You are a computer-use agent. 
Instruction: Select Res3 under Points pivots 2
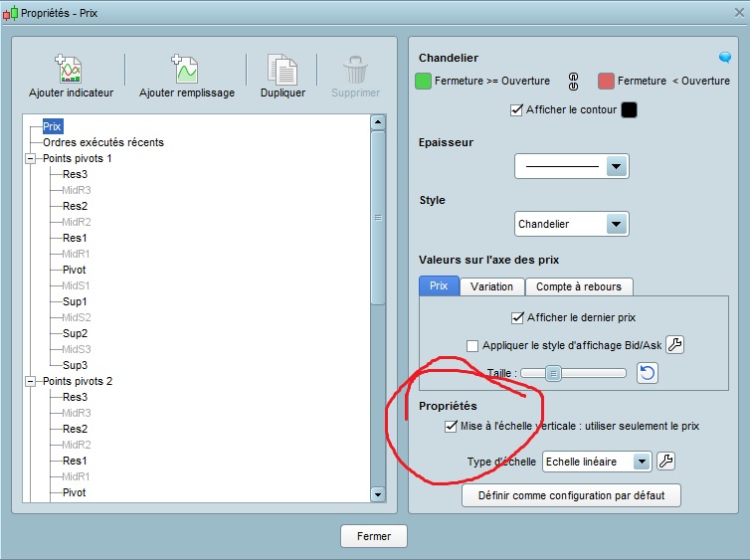coord(75,397)
